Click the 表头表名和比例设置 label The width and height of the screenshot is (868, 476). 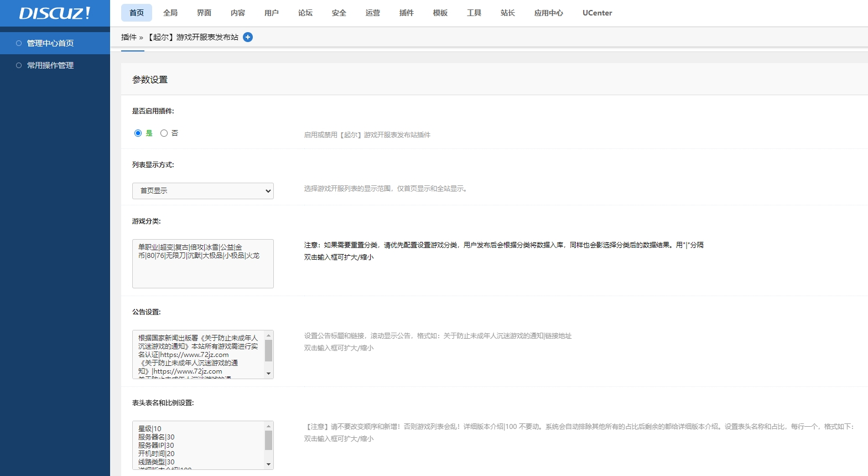(x=163, y=403)
